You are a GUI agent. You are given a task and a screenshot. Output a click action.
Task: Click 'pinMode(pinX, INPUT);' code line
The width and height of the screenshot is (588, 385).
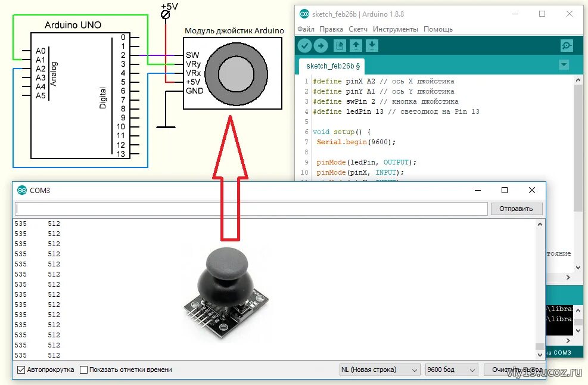point(360,172)
